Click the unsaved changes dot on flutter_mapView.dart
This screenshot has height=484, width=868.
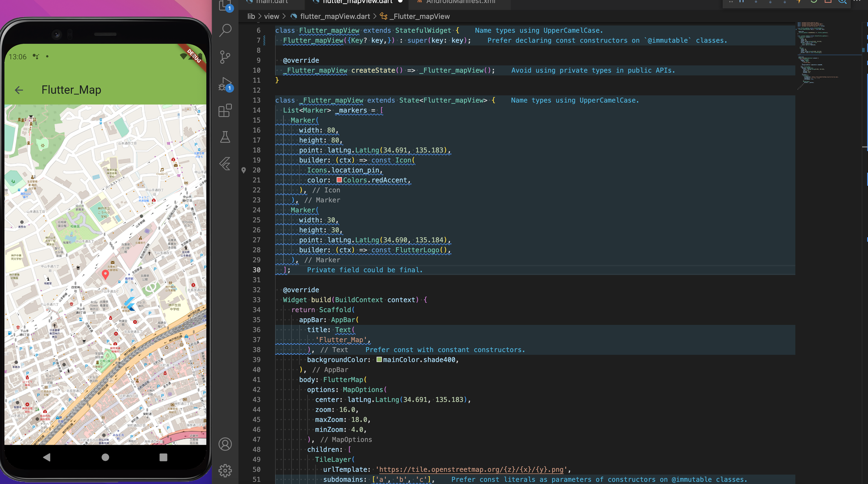pos(401,2)
